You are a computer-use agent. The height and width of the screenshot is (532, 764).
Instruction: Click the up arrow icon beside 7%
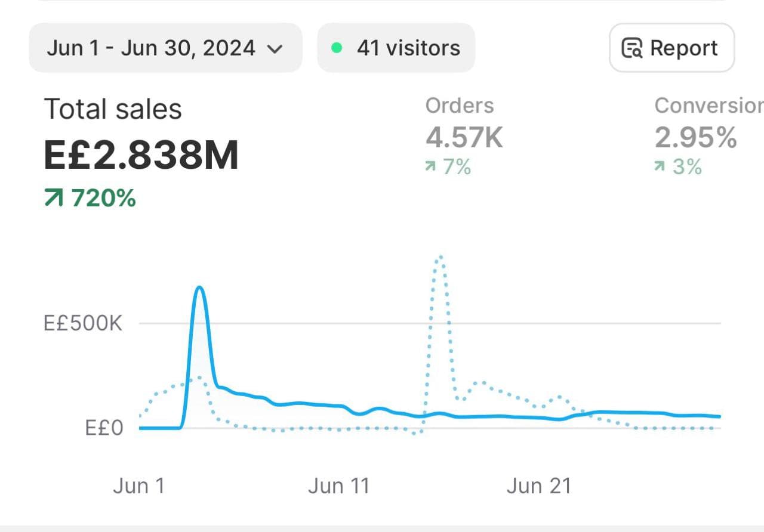pyautogui.click(x=430, y=168)
